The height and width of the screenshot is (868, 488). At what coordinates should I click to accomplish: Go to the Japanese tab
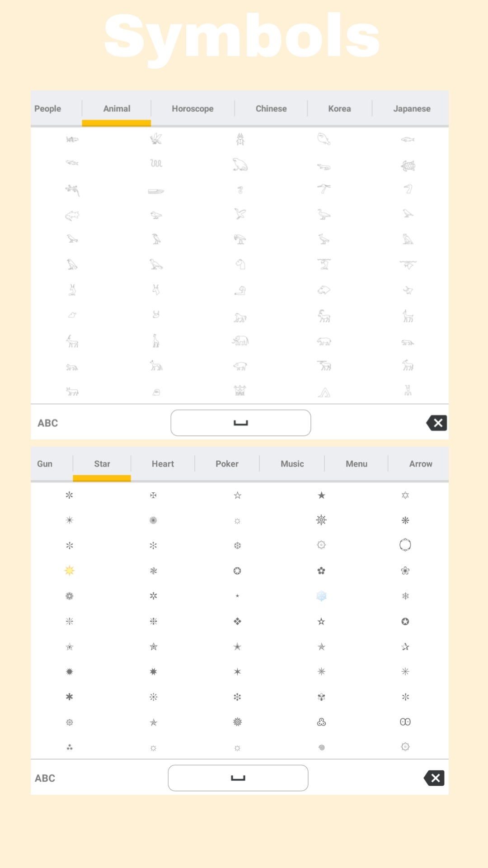coord(412,108)
